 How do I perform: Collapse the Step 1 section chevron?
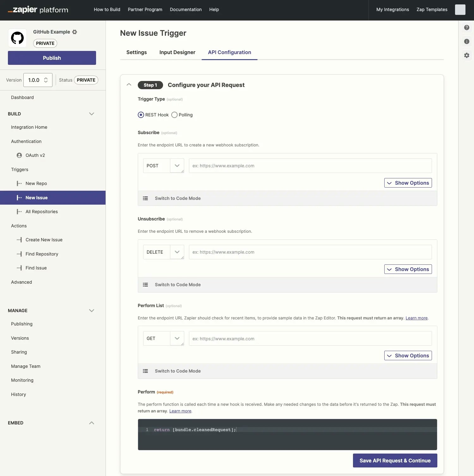coord(129,84)
